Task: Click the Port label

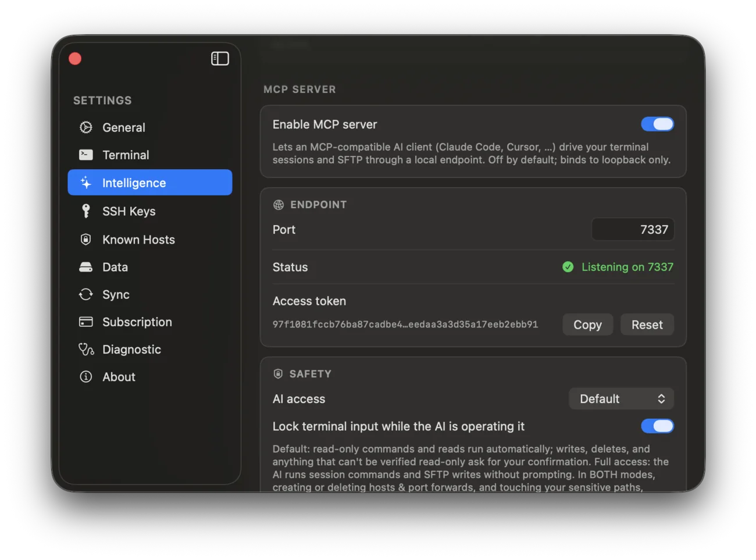Action: [284, 230]
